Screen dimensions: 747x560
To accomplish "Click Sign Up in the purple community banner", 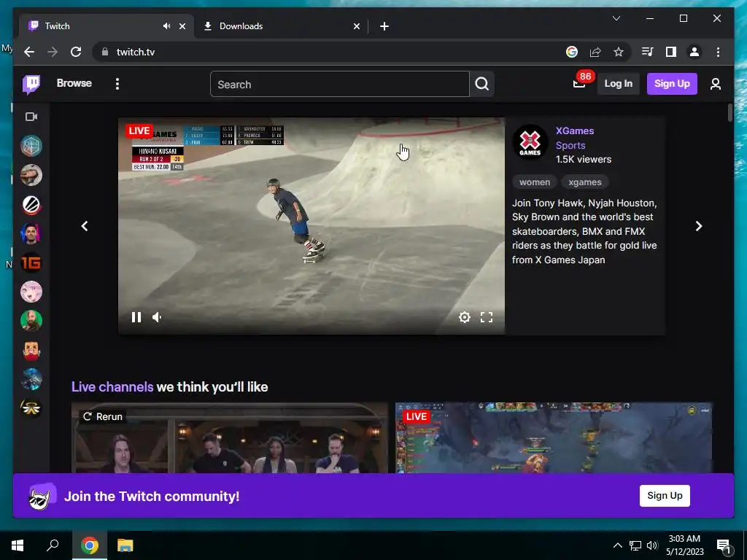I will [x=665, y=496].
